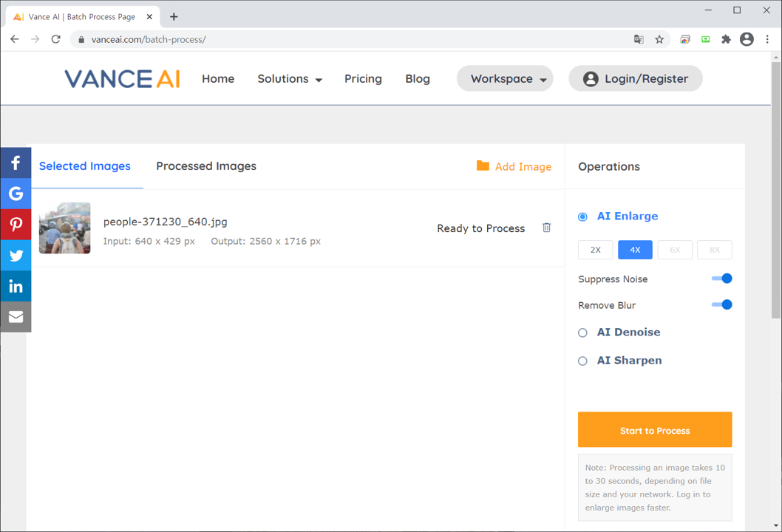Open the Pricing page
Screen dimensions: 782x532
tap(363, 79)
